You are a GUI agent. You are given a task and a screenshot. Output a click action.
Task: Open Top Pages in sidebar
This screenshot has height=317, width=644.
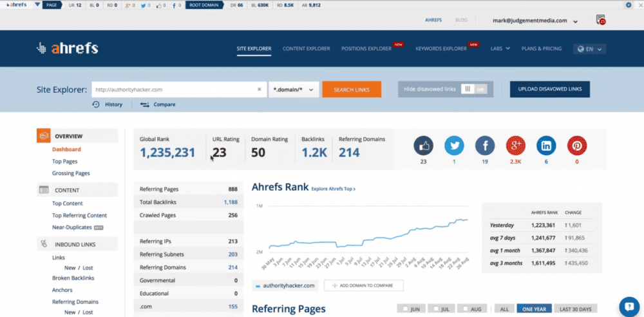(65, 162)
